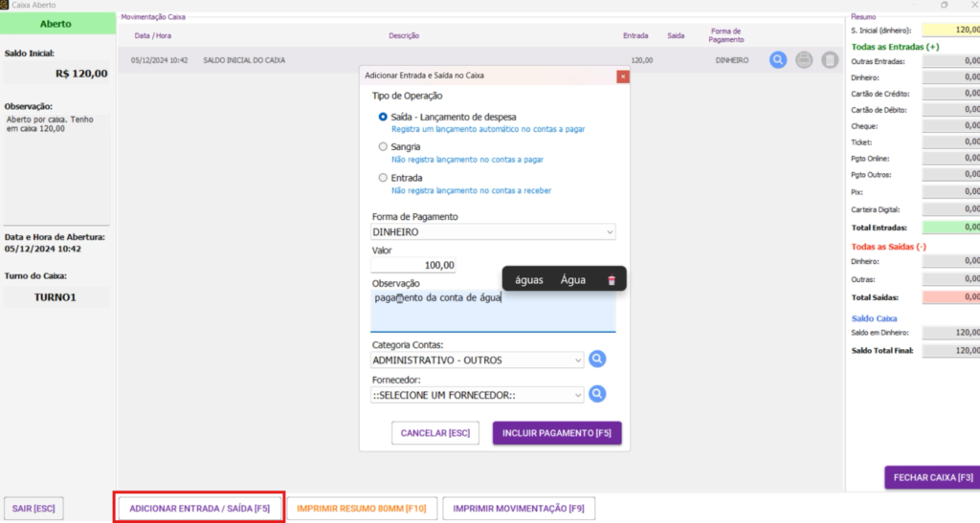Click search icon beside Fornecedor
The width and height of the screenshot is (980, 523).
(x=597, y=394)
